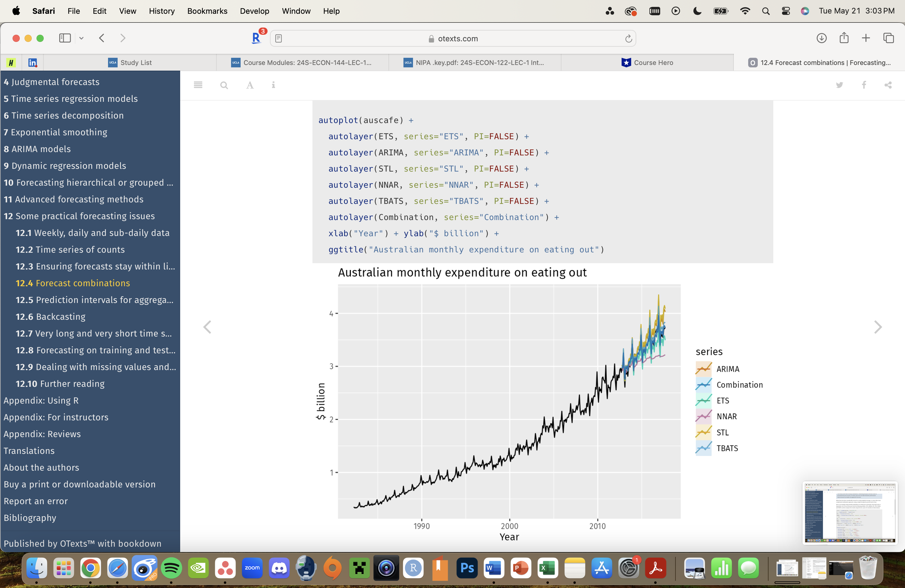Go to next page using right chevron
The height and width of the screenshot is (588, 905).
coord(878,327)
